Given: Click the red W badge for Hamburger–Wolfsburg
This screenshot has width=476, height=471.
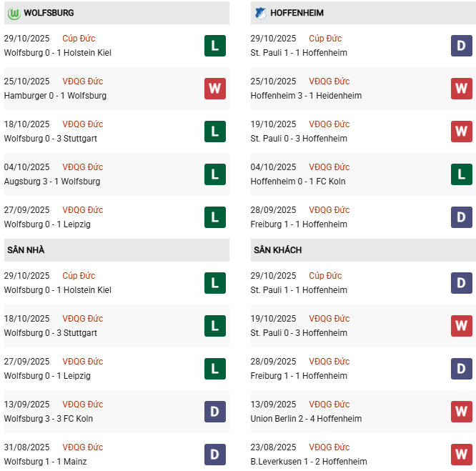Looking at the screenshot, I should click(x=214, y=89).
